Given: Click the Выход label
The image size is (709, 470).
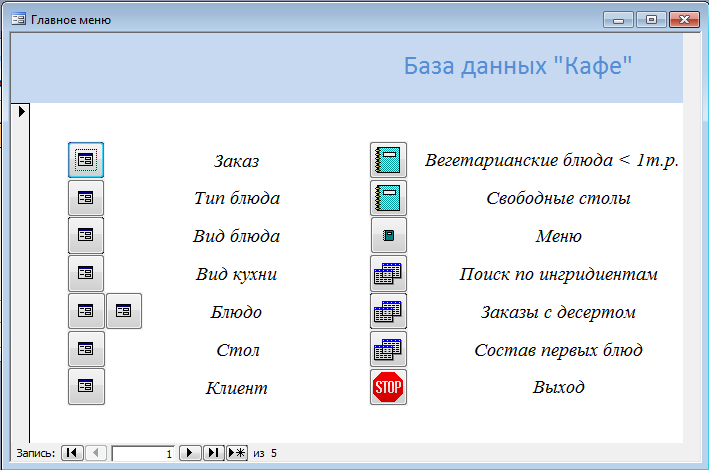Looking at the screenshot, I should (559, 387).
